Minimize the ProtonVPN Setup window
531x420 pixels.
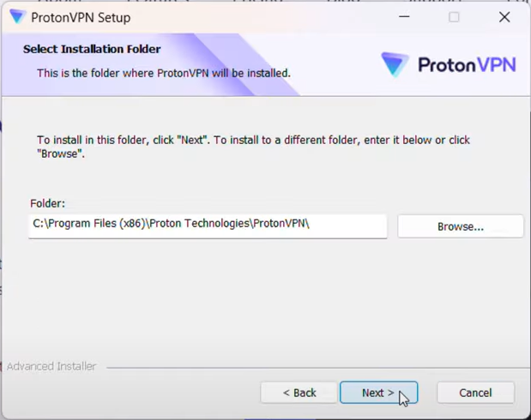[404, 16]
